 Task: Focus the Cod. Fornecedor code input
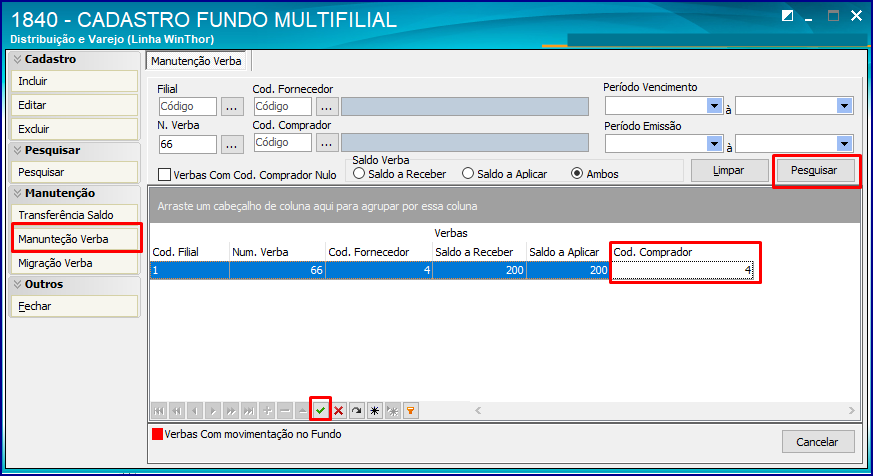[x=283, y=106]
